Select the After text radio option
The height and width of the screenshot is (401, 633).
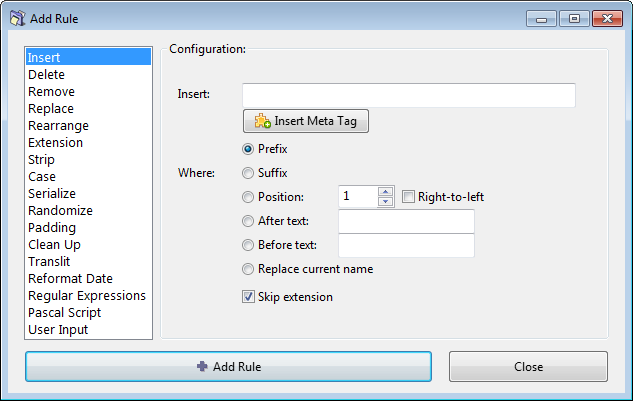click(249, 221)
